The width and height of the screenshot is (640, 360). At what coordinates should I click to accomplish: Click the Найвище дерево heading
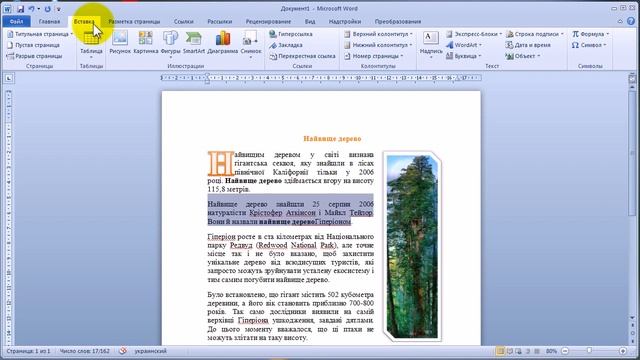click(x=332, y=139)
